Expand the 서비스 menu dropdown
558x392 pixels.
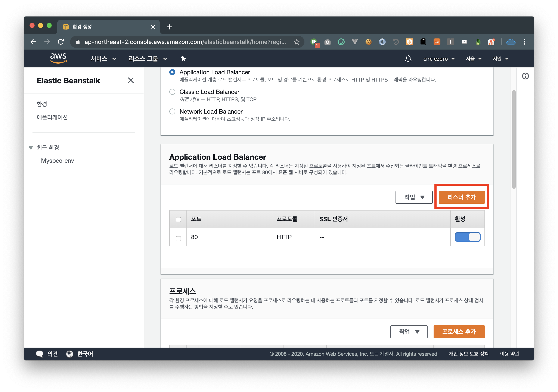tap(103, 59)
